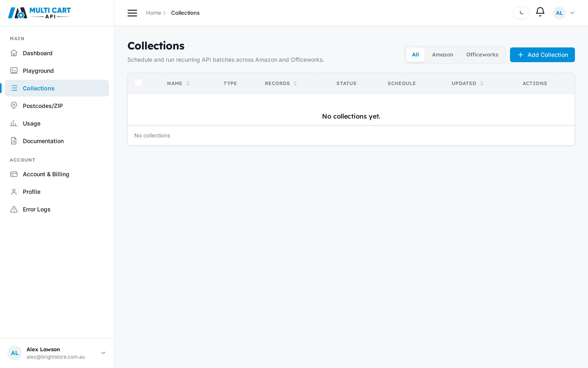Click the Dashboard home icon

(14, 53)
